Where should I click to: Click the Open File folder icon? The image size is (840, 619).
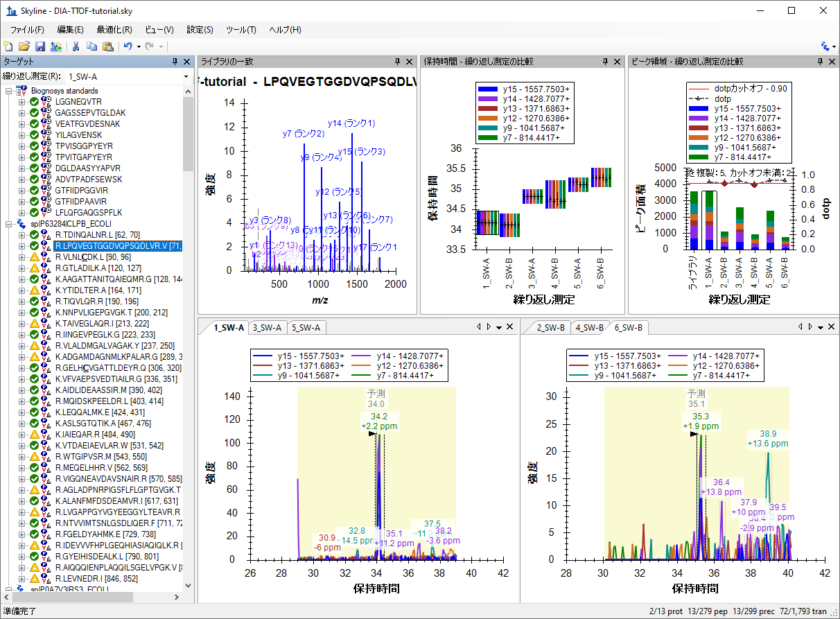(24, 46)
